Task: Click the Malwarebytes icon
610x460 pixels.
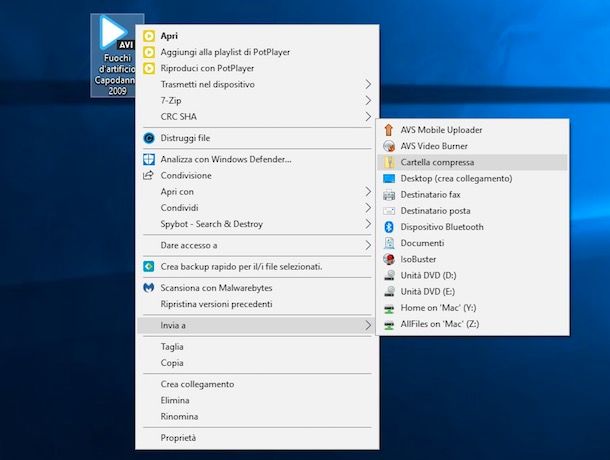Action: point(149,288)
